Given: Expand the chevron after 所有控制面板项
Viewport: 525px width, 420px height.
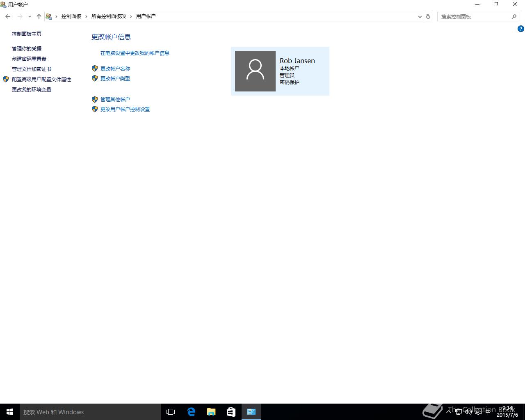Looking at the screenshot, I should 131,16.
